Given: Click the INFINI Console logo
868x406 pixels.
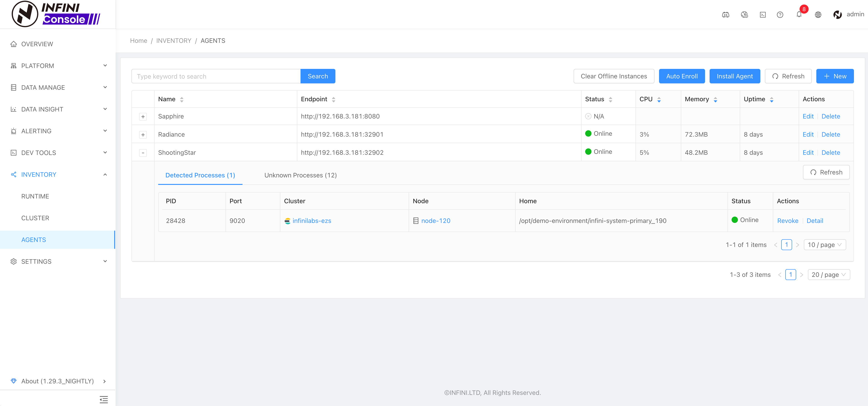Looking at the screenshot, I should (56, 14).
